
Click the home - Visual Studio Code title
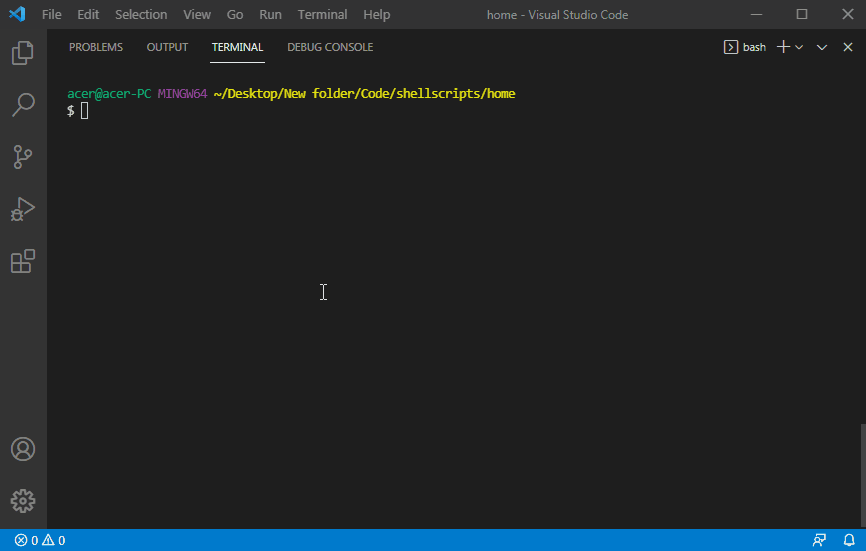(557, 15)
